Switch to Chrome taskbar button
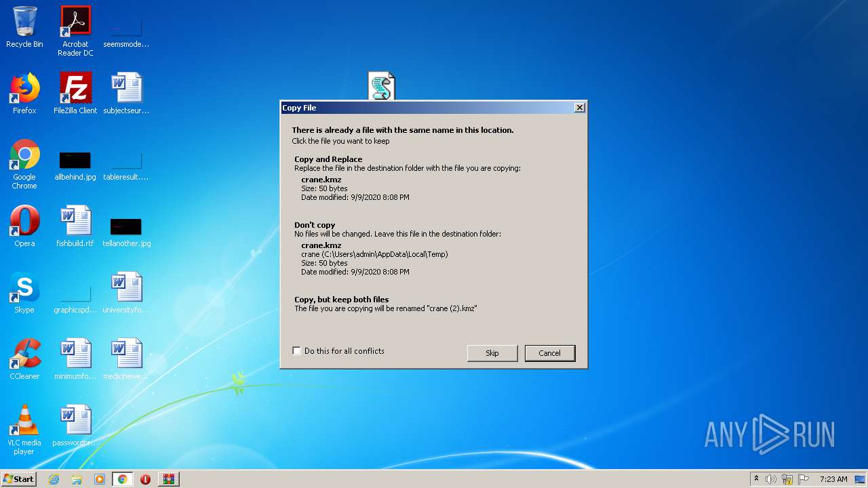This screenshot has width=868, height=488. pos(123,479)
